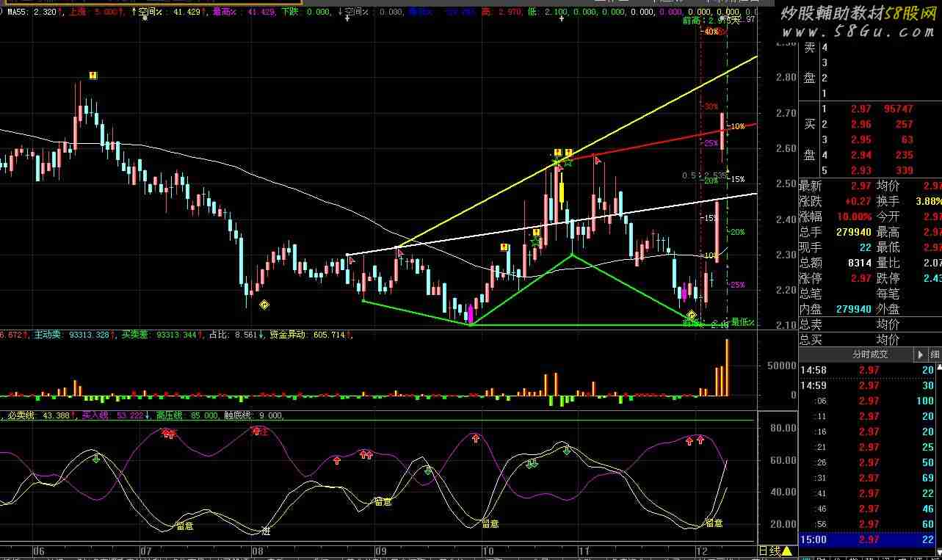Click the 高压线 85.000 label
The image size is (942, 560).
186,415
